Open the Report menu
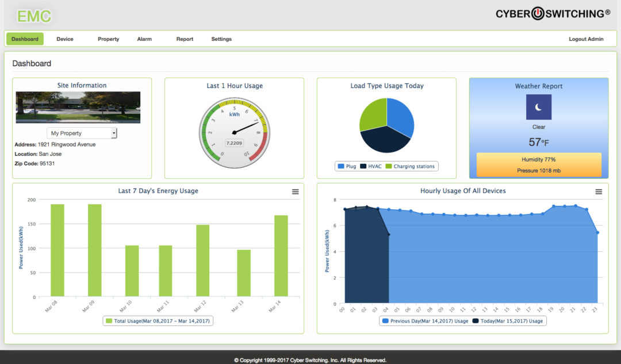Image resolution: width=621 pixels, height=364 pixels. click(185, 39)
